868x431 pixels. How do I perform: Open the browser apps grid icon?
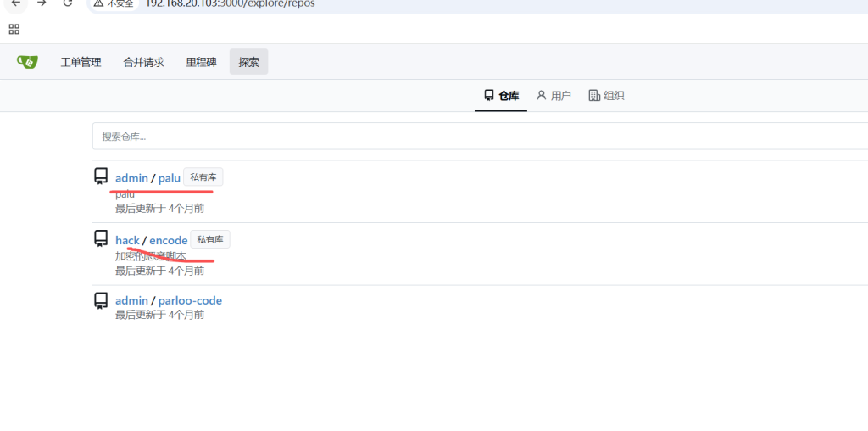tap(14, 29)
